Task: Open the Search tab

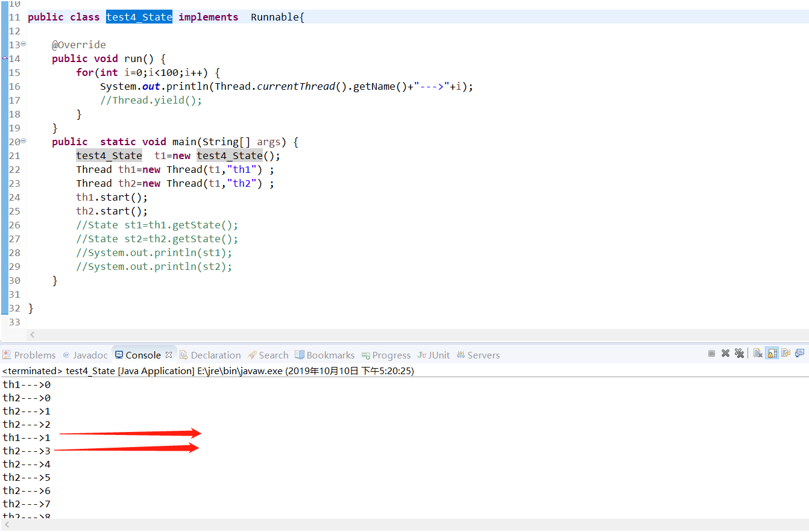Action: coord(274,355)
